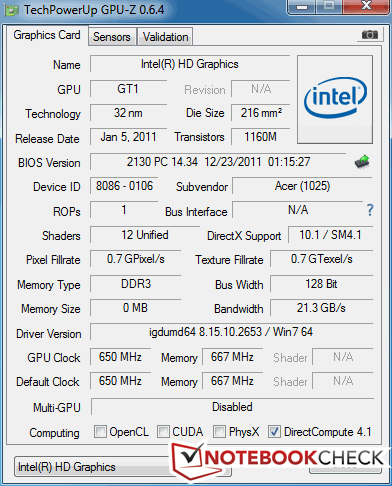Click the BIOS Version label
392x486 pixels.
(49, 163)
